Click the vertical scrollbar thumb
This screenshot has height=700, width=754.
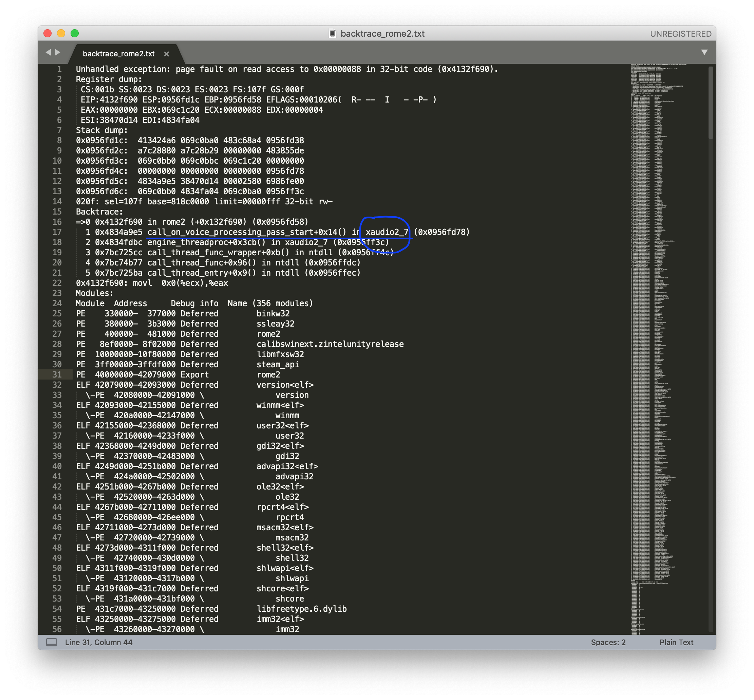711,103
